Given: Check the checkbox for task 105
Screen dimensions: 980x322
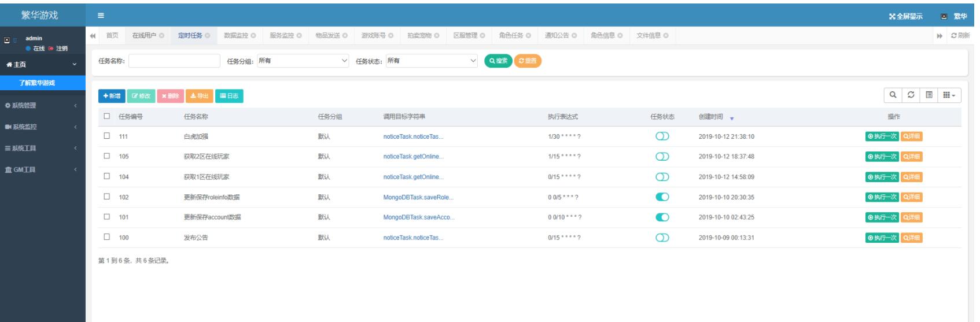Looking at the screenshot, I should (x=106, y=156).
